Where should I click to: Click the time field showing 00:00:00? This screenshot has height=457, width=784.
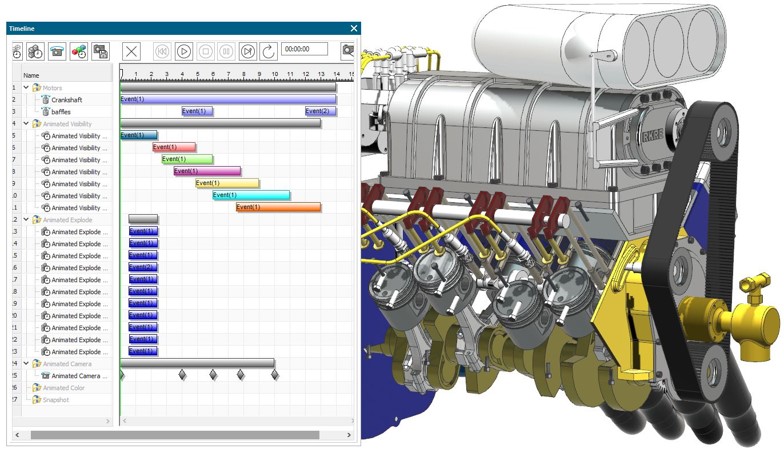(303, 49)
